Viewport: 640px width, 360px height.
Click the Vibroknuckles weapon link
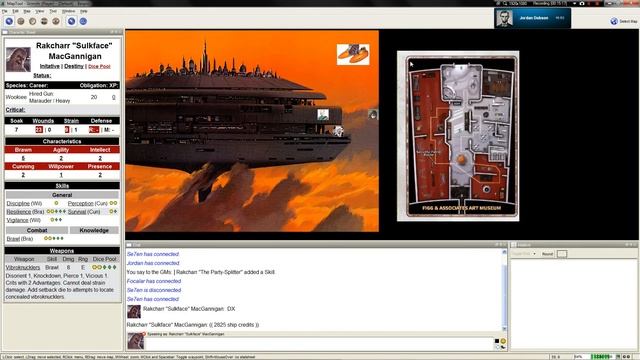tap(23, 267)
